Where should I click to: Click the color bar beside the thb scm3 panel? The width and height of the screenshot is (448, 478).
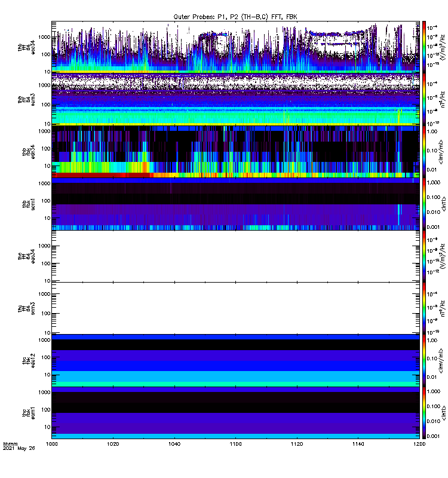pyautogui.click(x=424, y=99)
